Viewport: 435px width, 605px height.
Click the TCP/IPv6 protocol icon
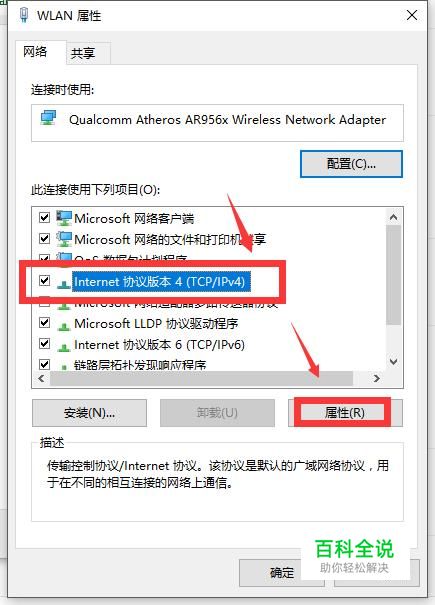(x=64, y=346)
